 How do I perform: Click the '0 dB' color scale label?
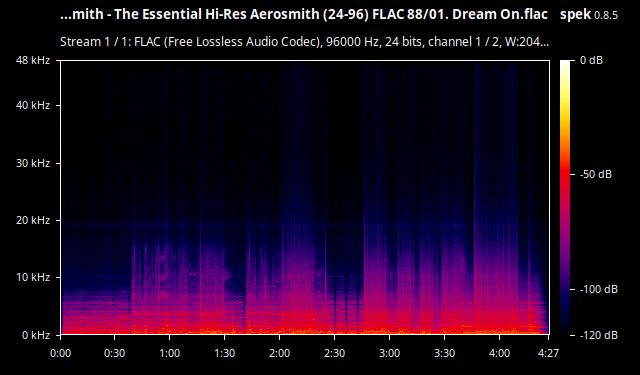[x=591, y=60]
